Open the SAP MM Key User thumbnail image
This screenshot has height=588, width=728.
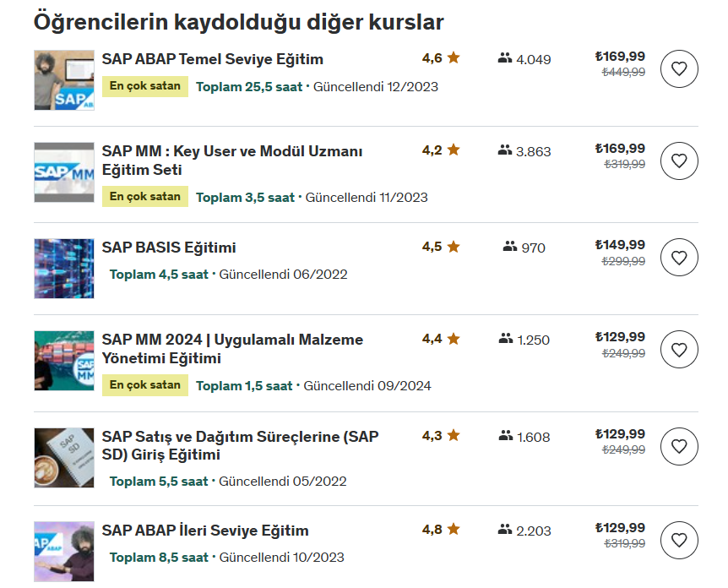coord(64,172)
